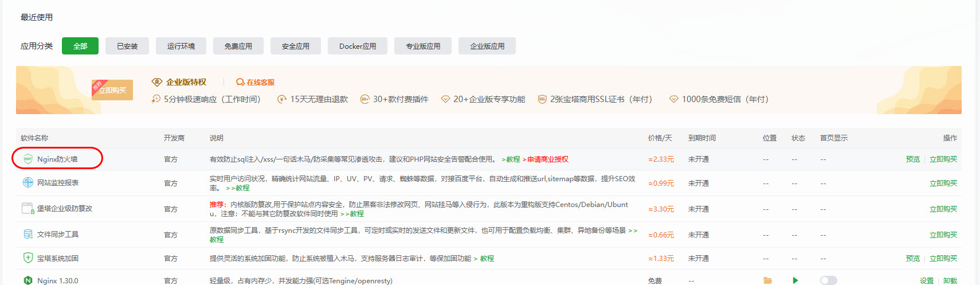The width and height of the screenshot is (980, 285).
Task: Click the red 申请商业授权 link
Action: pyautogui.click(x=548, y=159)
